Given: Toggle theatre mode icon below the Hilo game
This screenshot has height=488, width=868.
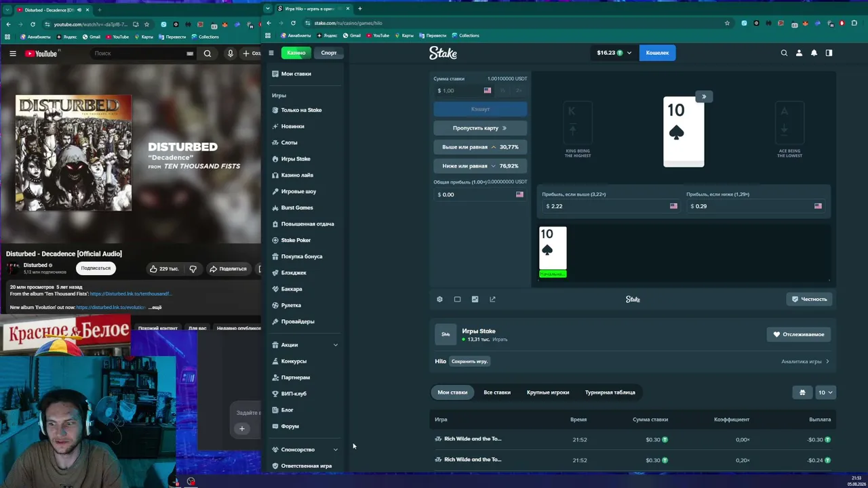Looking at the screenshot, I should click(457, 299).
